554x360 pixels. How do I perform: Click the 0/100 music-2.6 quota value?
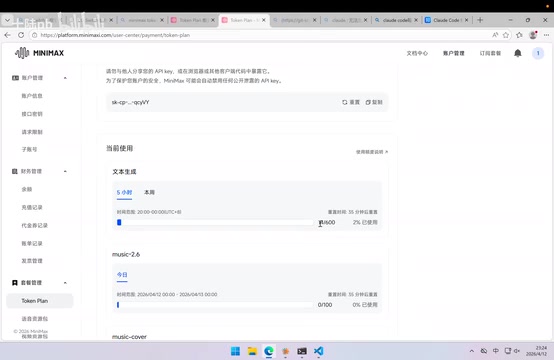tap(325, 305)
